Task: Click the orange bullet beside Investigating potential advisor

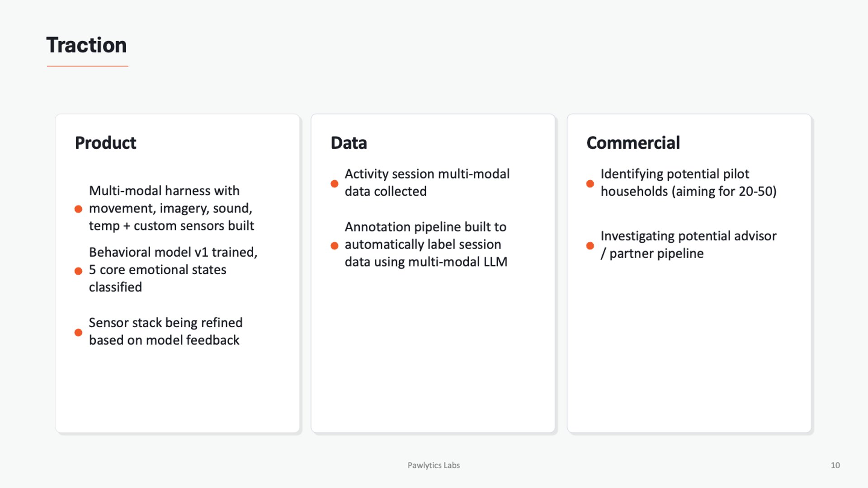Action: point(590,246)
